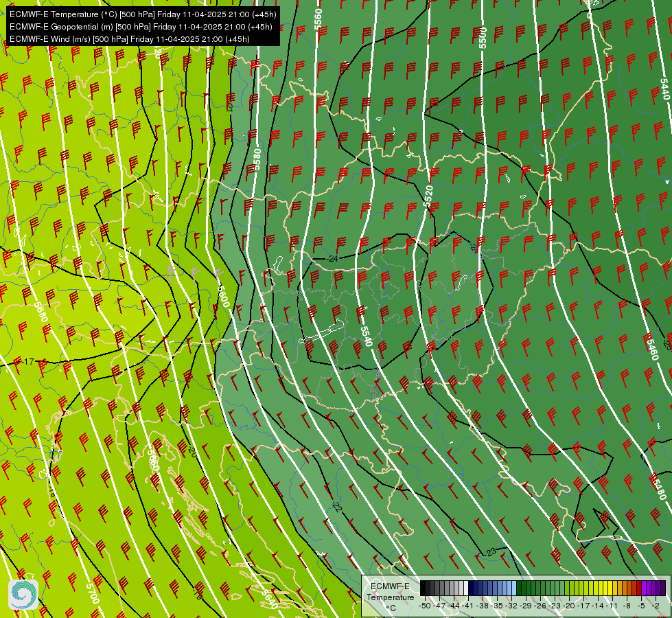Click the 5520 geopotential contour label

pyautogui.click(x=428, y=196)
